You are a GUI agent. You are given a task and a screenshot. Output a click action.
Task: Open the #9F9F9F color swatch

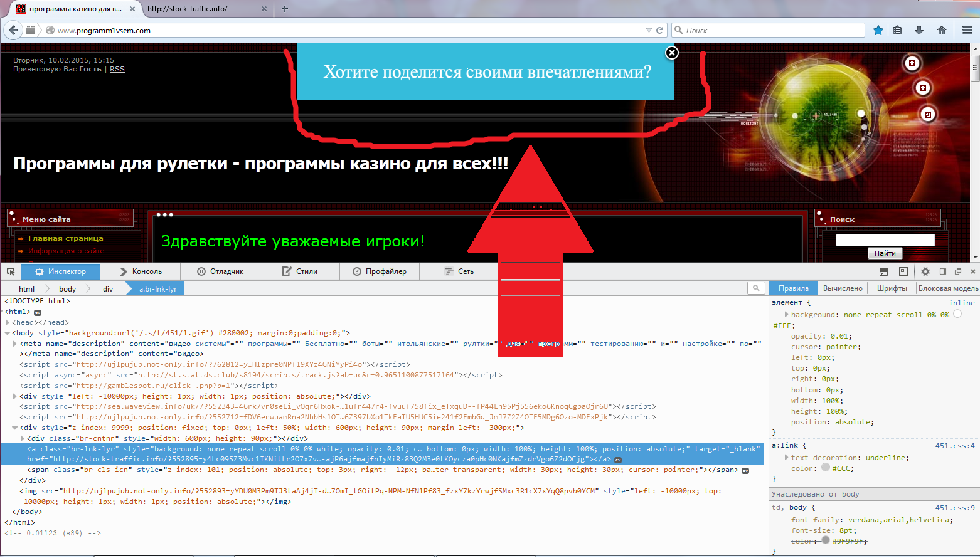(x=826, y=540)
